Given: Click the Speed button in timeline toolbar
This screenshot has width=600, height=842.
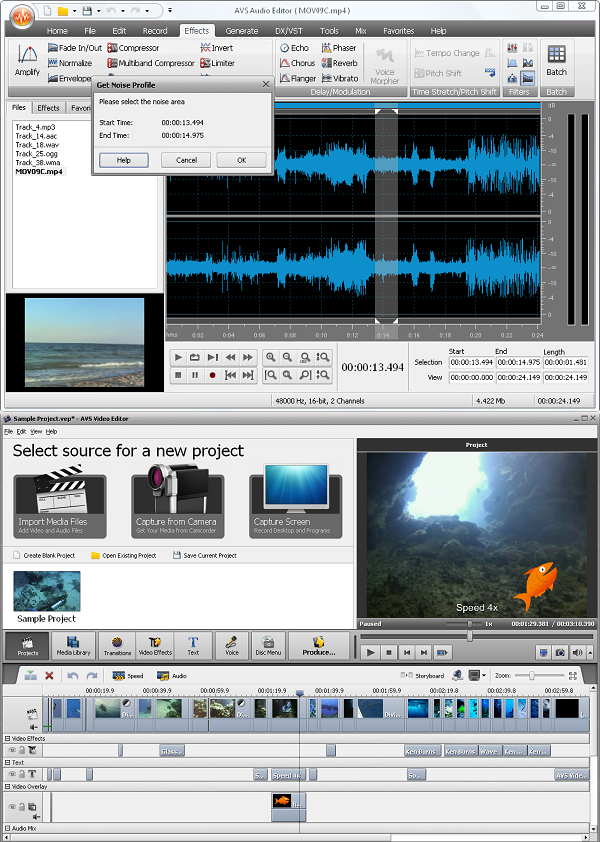Looking at the screenshot, I should click(x=127, y=676).
